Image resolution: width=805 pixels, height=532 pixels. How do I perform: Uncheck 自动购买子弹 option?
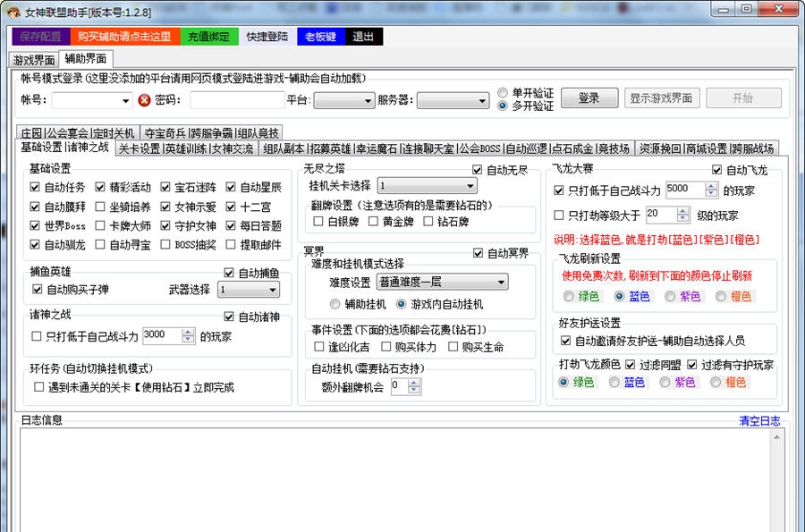38,290
